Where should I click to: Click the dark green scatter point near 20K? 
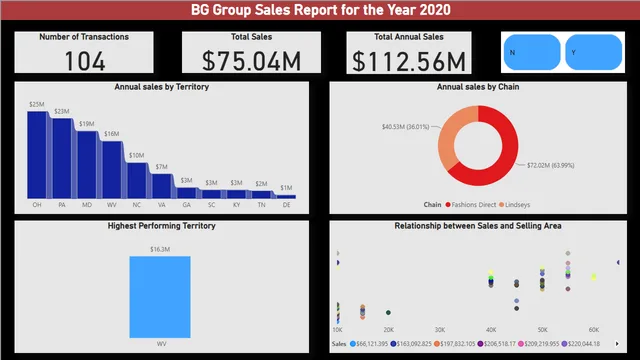pos(388,312)
